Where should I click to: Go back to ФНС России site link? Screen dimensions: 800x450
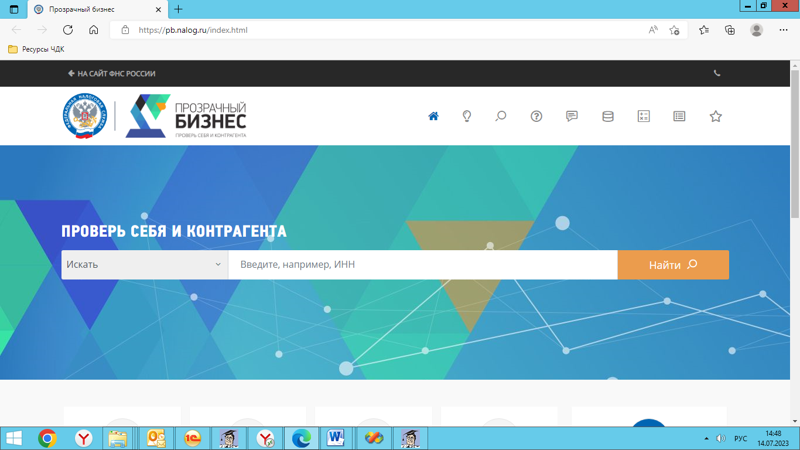112,73
